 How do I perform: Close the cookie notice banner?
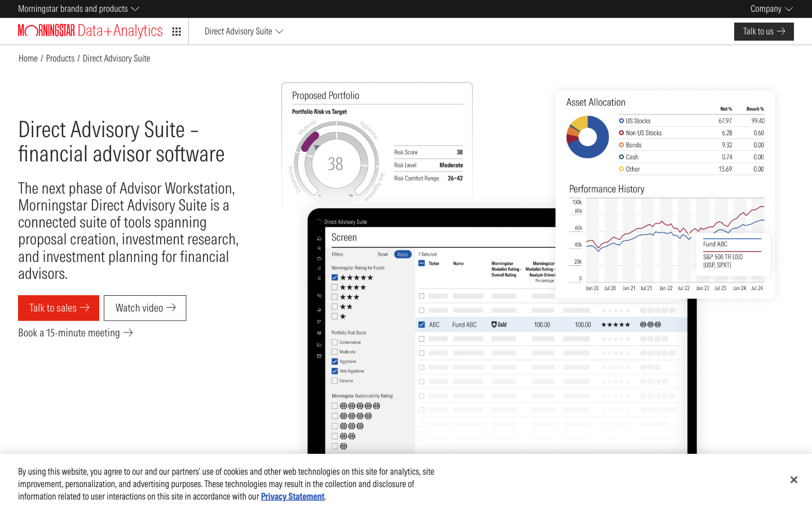pyautogui.click(x=793, y=480)
